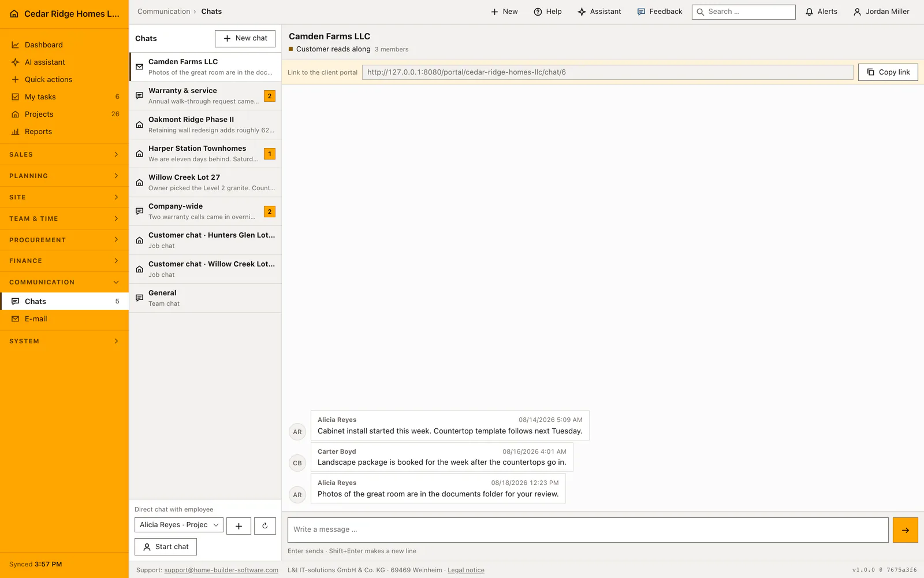Expand the Procurement section
Viewport: 924px width, 578px height.
[x=64, y=240]
